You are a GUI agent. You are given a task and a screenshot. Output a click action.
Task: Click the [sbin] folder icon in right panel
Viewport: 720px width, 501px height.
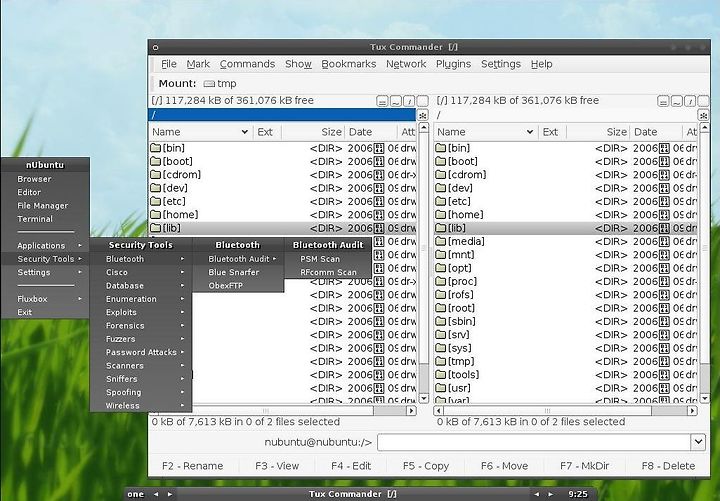(x=441, y=321)
